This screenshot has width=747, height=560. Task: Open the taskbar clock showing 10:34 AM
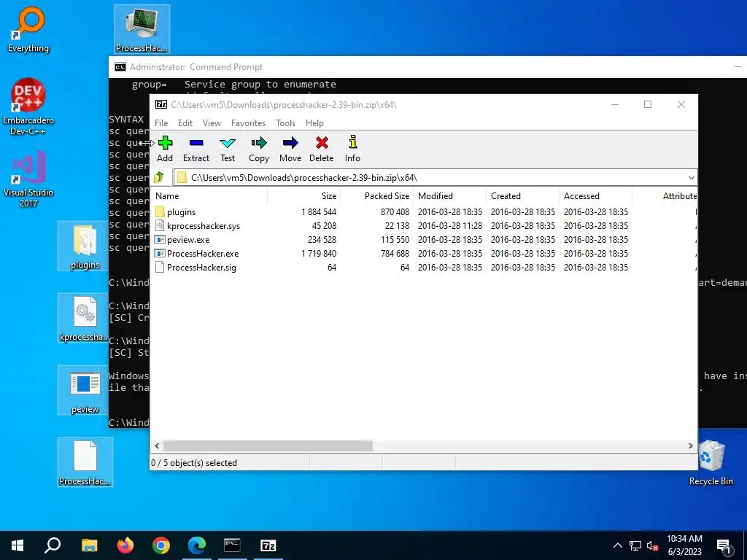[684, 545]
